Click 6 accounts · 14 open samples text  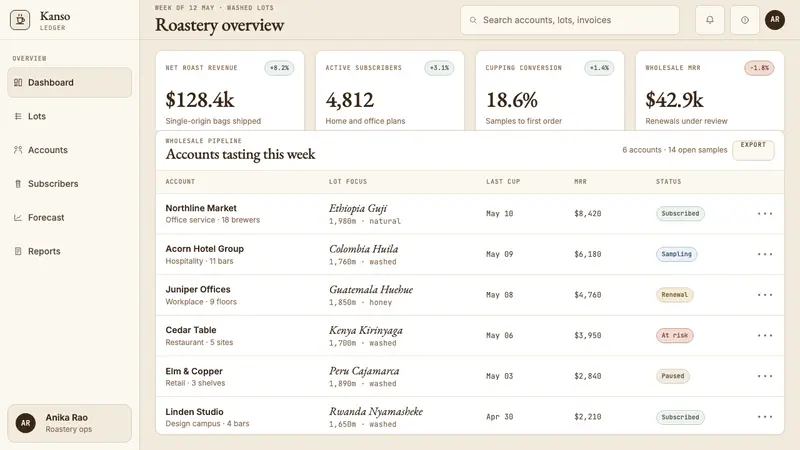(674, 150)
